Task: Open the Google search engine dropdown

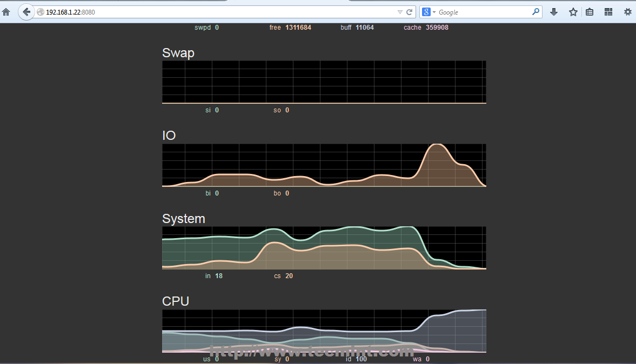Action: pos(429,12)
